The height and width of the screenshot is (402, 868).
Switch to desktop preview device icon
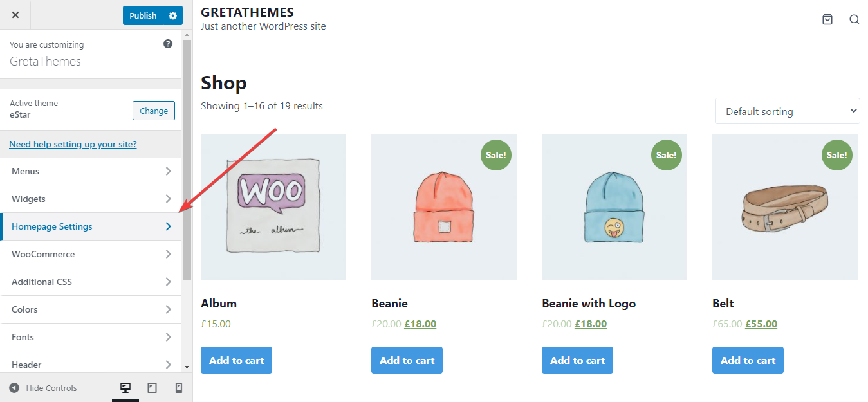(x=125, y=388)
